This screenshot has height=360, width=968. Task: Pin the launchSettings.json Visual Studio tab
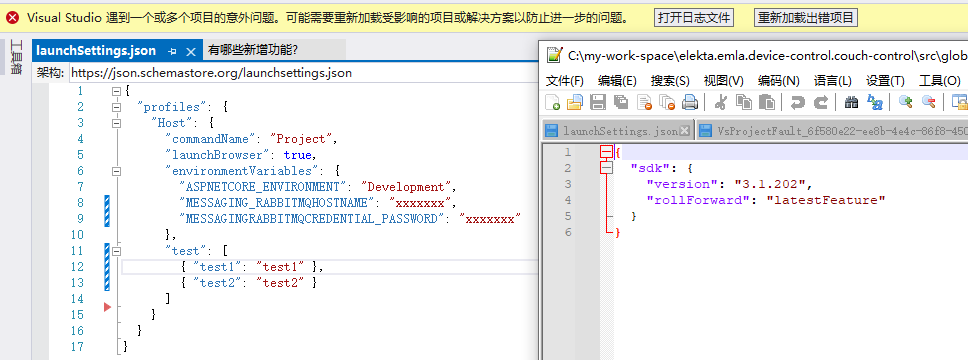(173, 51)
